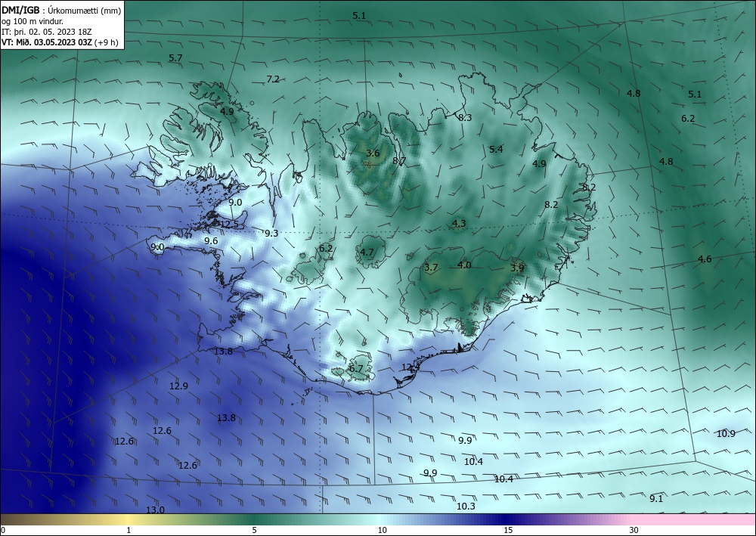
Task: Click the 'og 100 m vindur.' legend line
Action: (33, 21)
